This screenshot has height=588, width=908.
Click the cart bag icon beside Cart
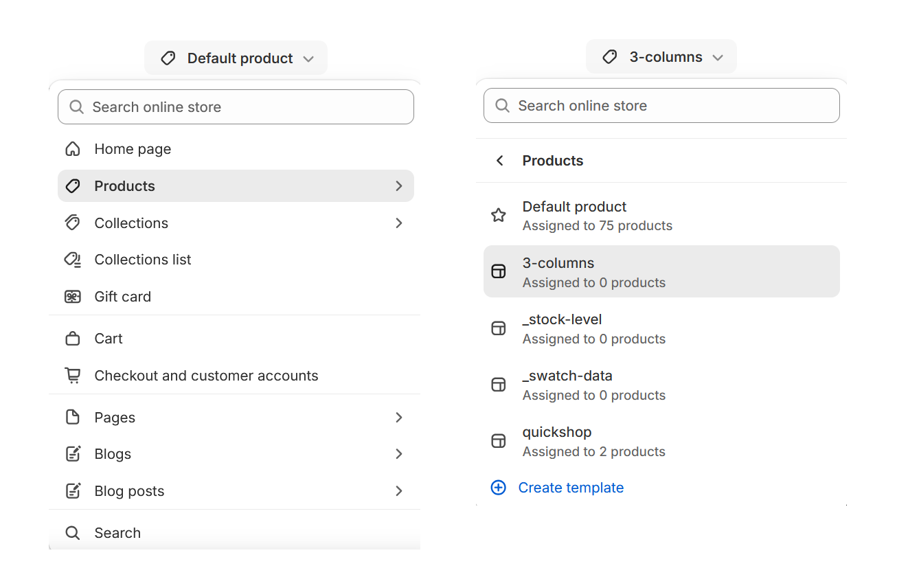point(72,338)
